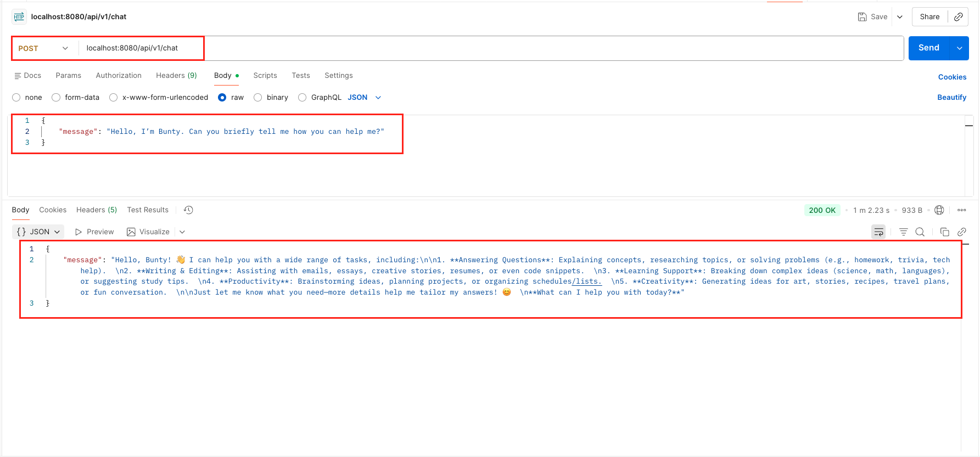Copy the response body to clipboard

tap(944, 232)
